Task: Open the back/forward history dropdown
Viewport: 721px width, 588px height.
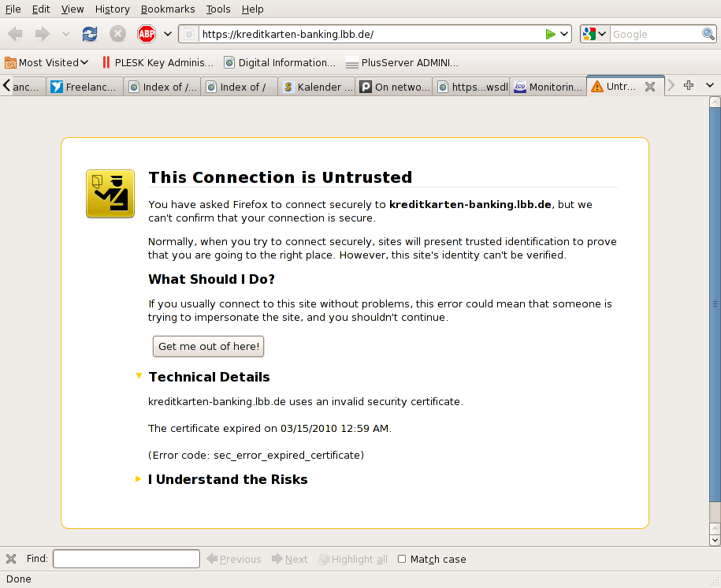Action: coord(65,34)
